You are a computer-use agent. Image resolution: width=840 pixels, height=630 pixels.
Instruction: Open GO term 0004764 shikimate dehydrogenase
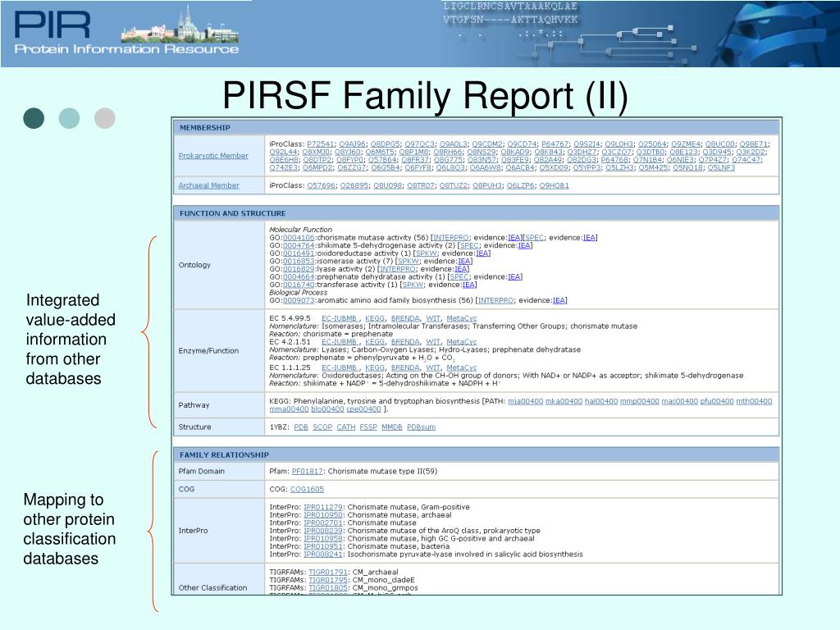299,245
